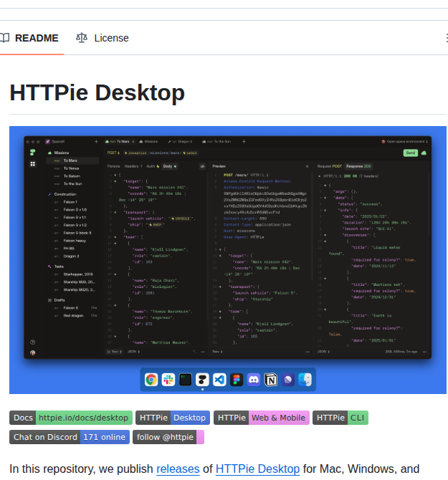
Task: Expand the HTTP/1.1 200 OK headers row
Action: (x=348, y=176)
